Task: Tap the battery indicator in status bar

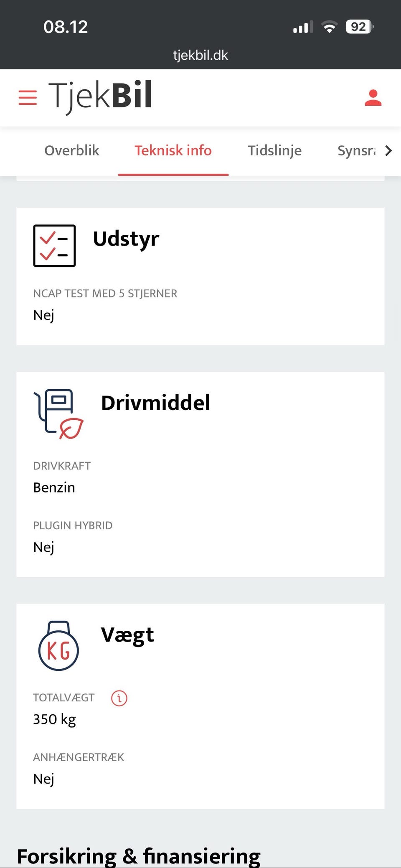Action: [359, 27]
